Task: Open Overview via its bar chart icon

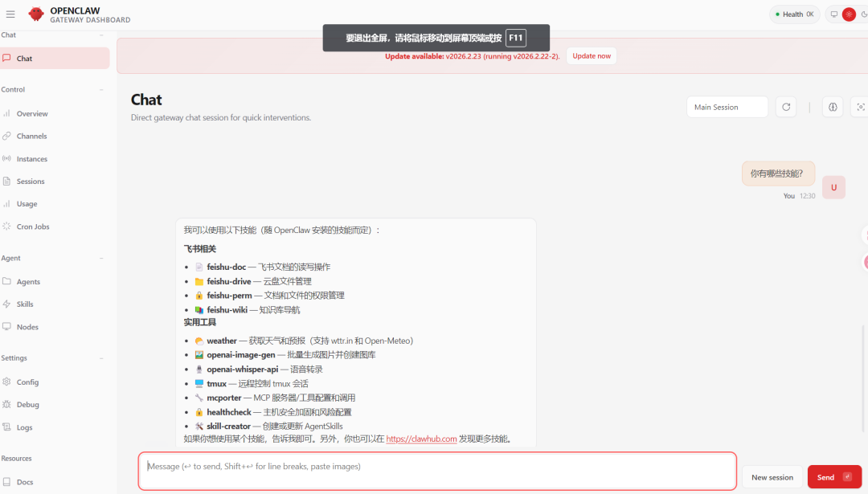Action: click(x=6, y=113)
